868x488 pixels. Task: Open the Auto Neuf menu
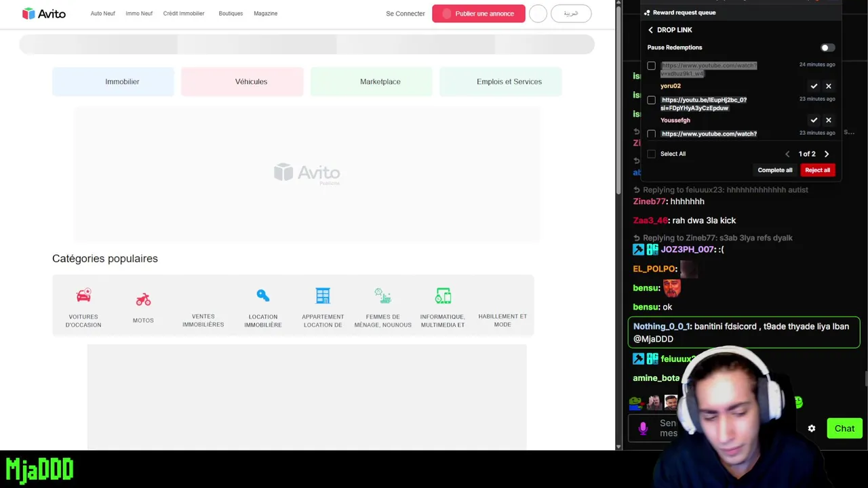[x=103, y=14]
